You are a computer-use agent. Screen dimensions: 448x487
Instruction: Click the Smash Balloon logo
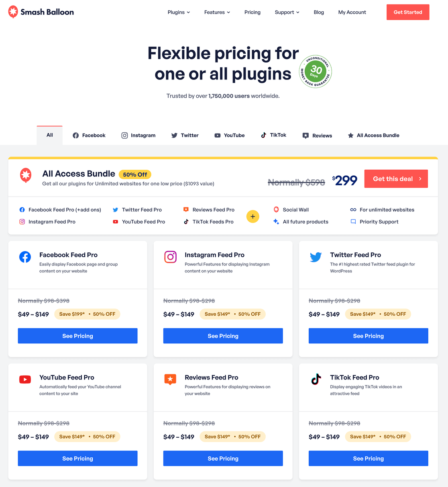pos(40,12)
